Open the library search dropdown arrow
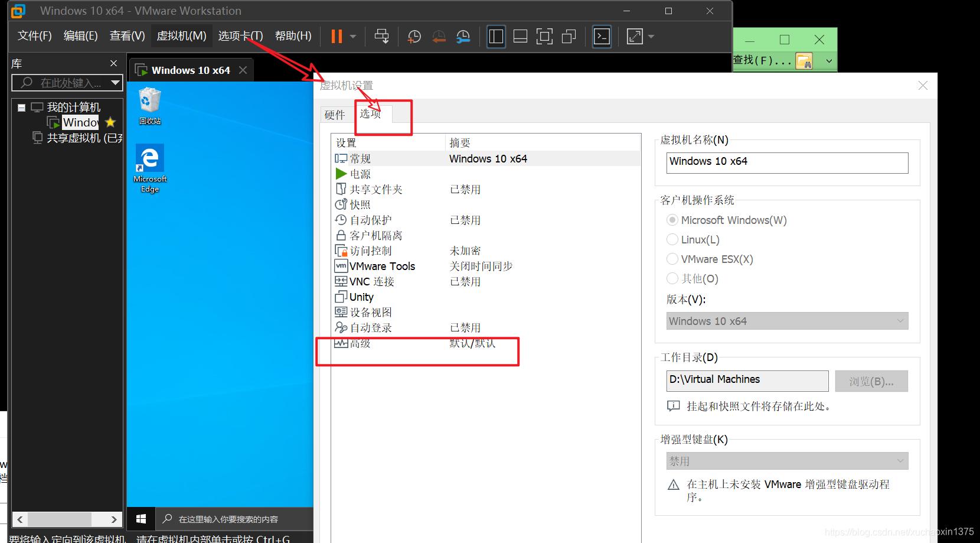 pyautogui.click(x=116, y=83)
